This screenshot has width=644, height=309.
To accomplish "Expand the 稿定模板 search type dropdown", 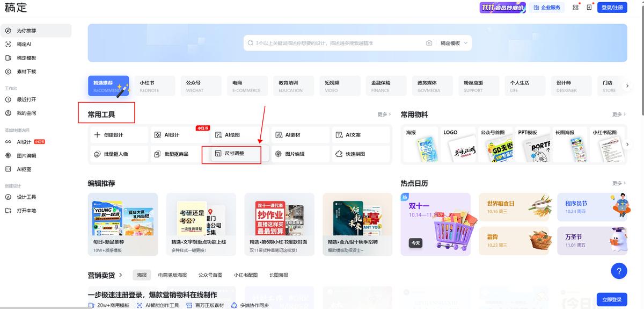I will tap(454, 43).
